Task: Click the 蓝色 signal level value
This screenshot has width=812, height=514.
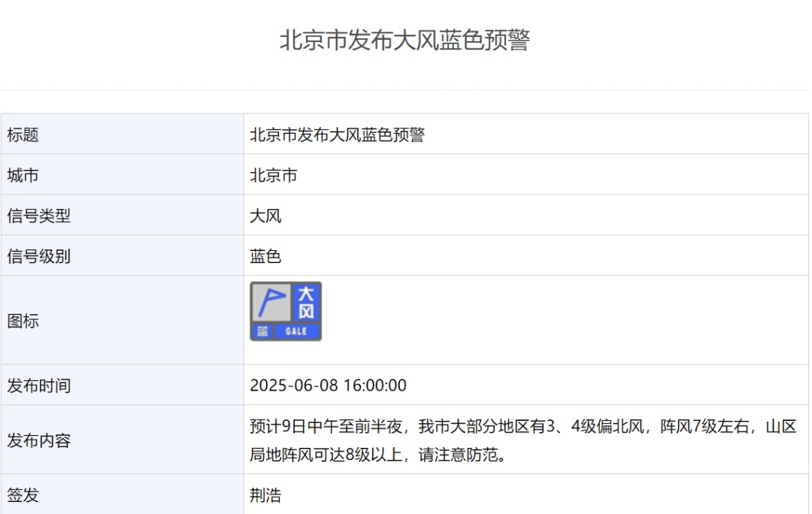Action: tap(265, 257)
